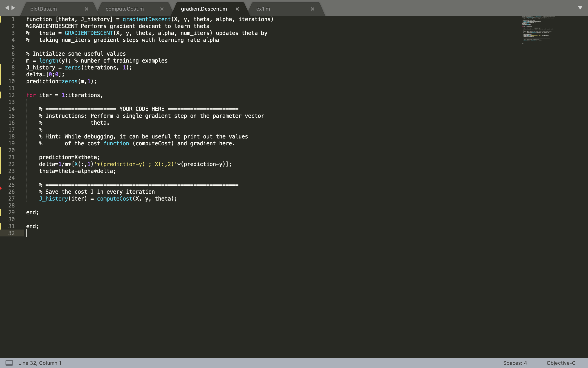Click 'J_history = zeros' on line 8
The width and height of the screenshot is (588, 368).
(x=54, y=68)
